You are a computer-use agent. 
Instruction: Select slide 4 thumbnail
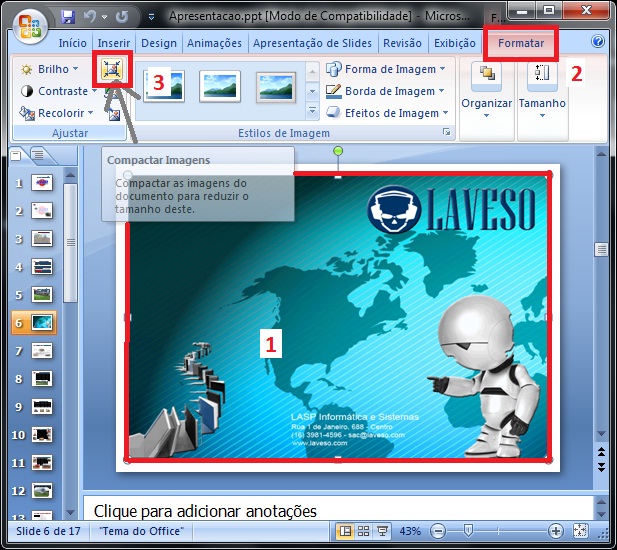tap(42, 267)
